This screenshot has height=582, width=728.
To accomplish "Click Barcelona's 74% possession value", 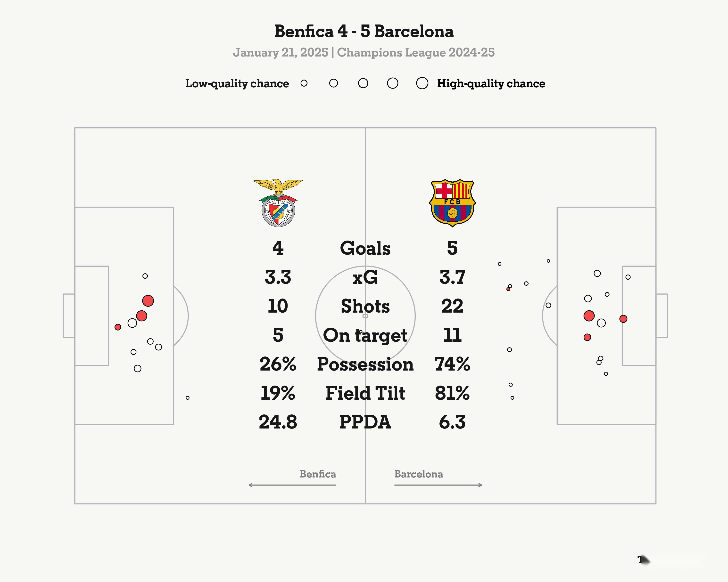I will [x=452, y=364].
